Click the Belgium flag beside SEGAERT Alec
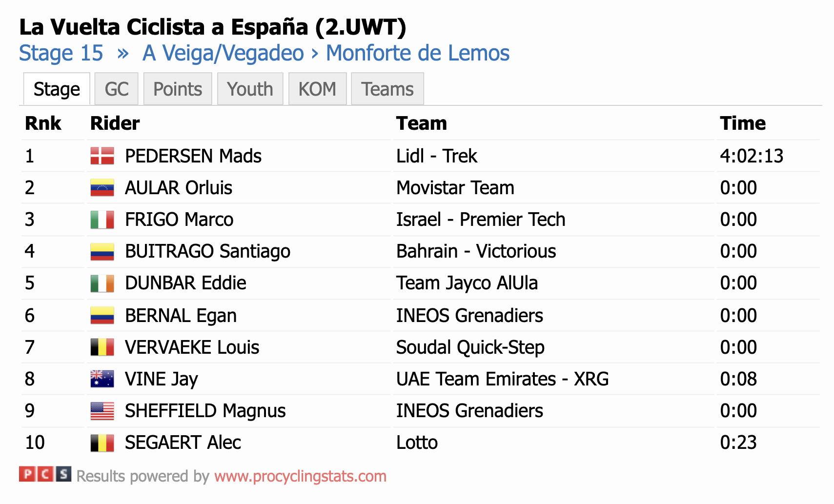 click(x=102, y=443)
